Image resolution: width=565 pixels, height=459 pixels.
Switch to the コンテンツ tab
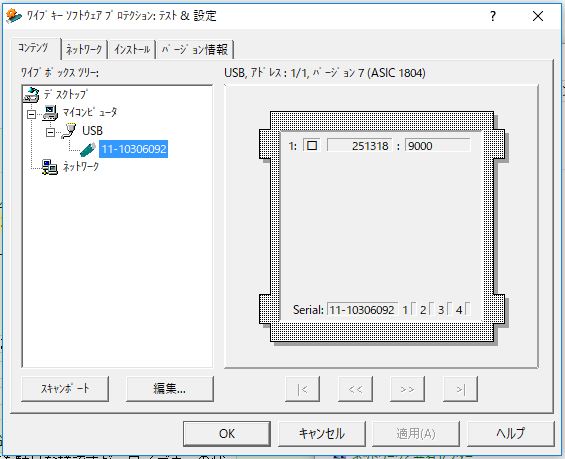tap(35, 48)
